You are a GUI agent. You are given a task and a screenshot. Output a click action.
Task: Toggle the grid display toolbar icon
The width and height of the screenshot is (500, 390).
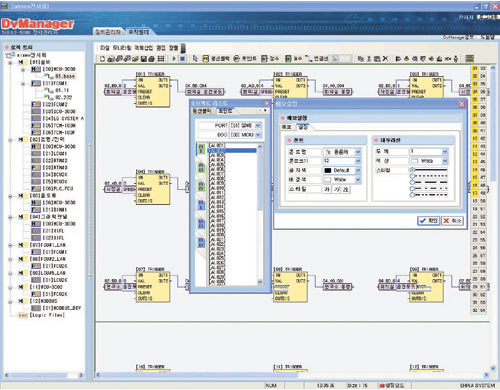click(161, 59)
